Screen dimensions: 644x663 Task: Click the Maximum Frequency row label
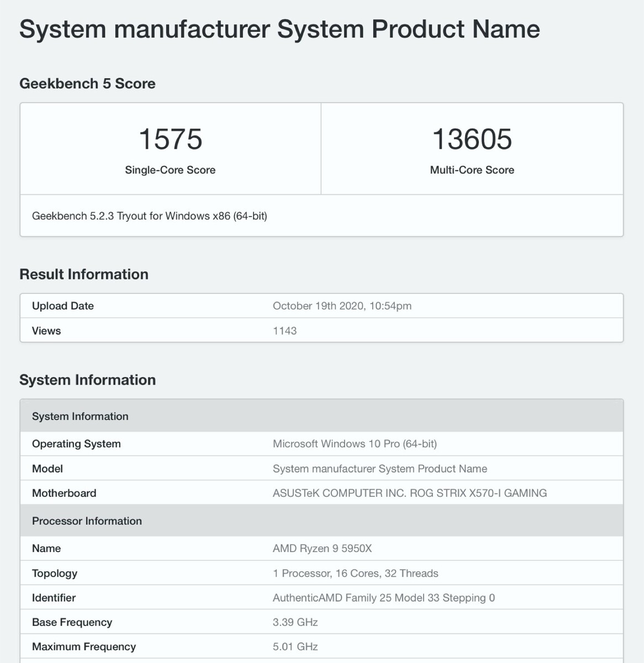pos(84,646)
